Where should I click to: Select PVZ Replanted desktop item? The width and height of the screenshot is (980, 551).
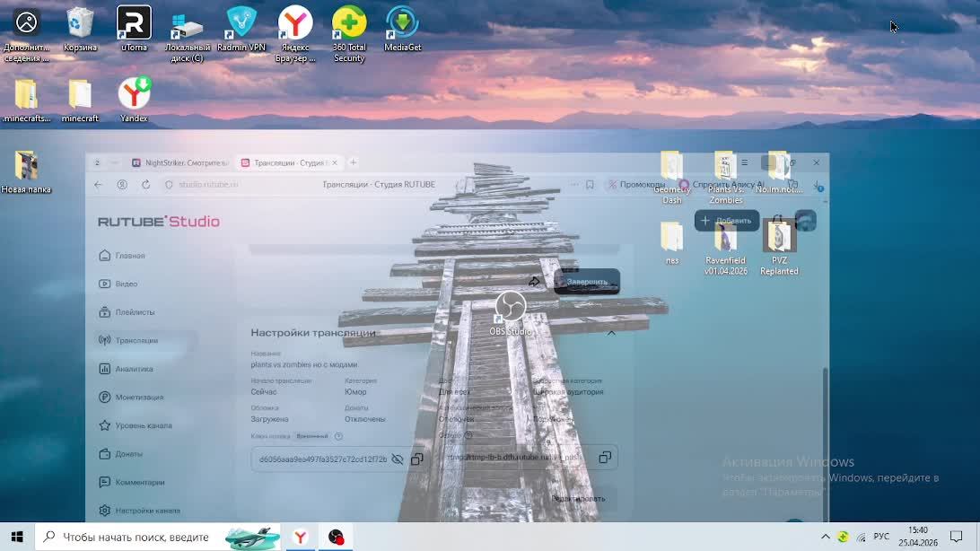click(x=779, y=249)
